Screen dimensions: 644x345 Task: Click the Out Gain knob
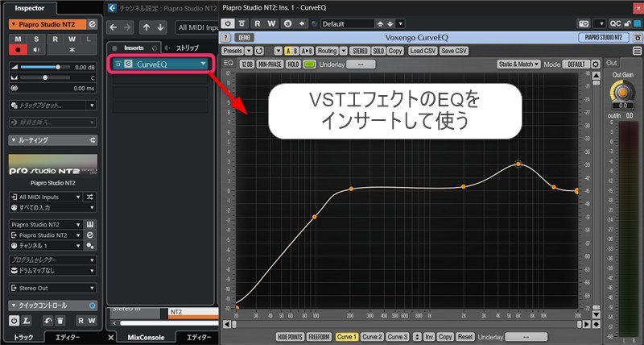[x=622, y=92]
